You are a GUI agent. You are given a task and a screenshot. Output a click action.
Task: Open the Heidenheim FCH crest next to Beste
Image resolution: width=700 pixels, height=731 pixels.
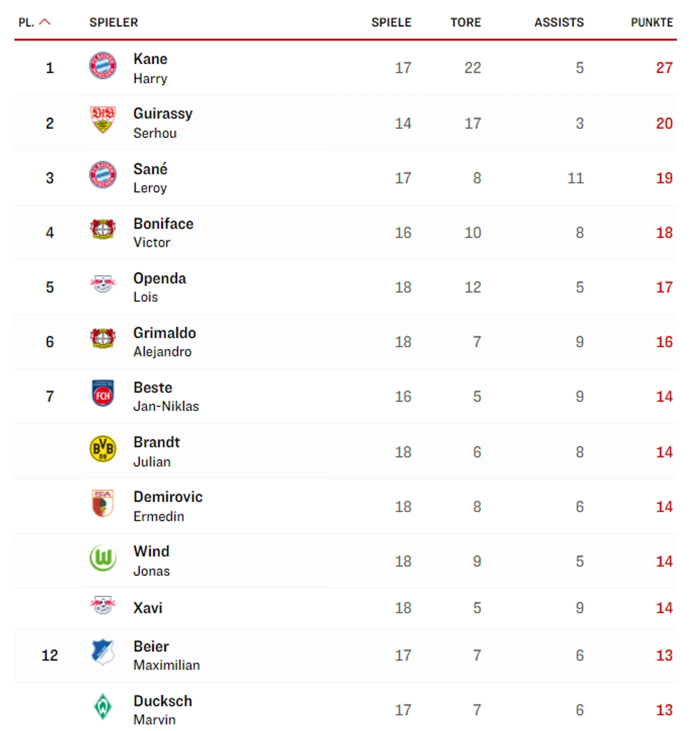(x=103, y=393)
